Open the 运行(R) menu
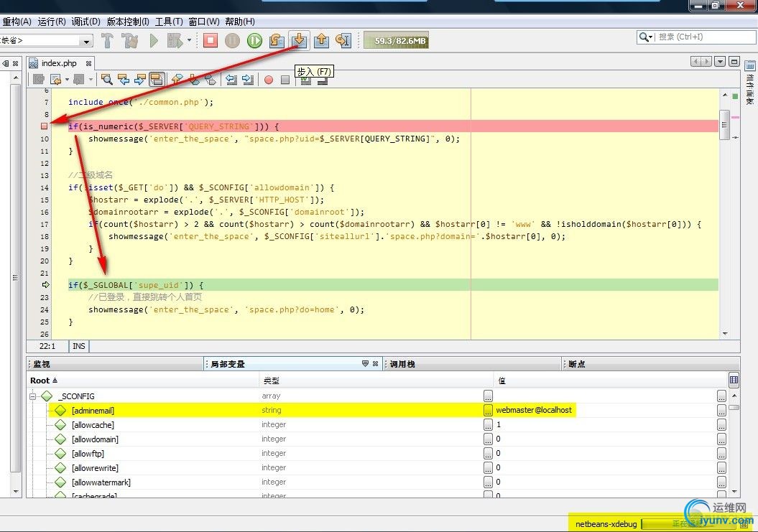The width and height of the screenshot is (758, 532). [52, 22]
